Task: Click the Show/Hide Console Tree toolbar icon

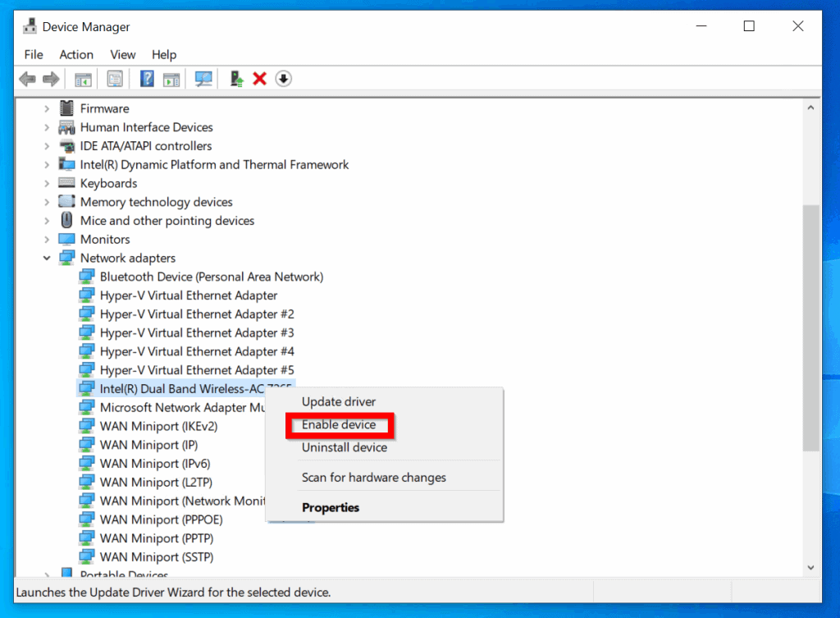Action: [x=83, y=80]
